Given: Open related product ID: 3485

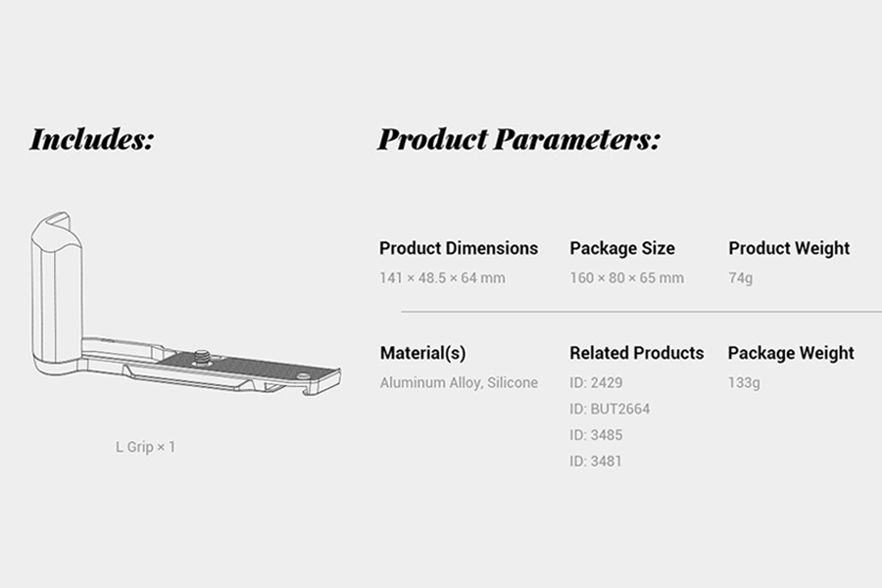Looking at the screenshot, I should (596, 435).
